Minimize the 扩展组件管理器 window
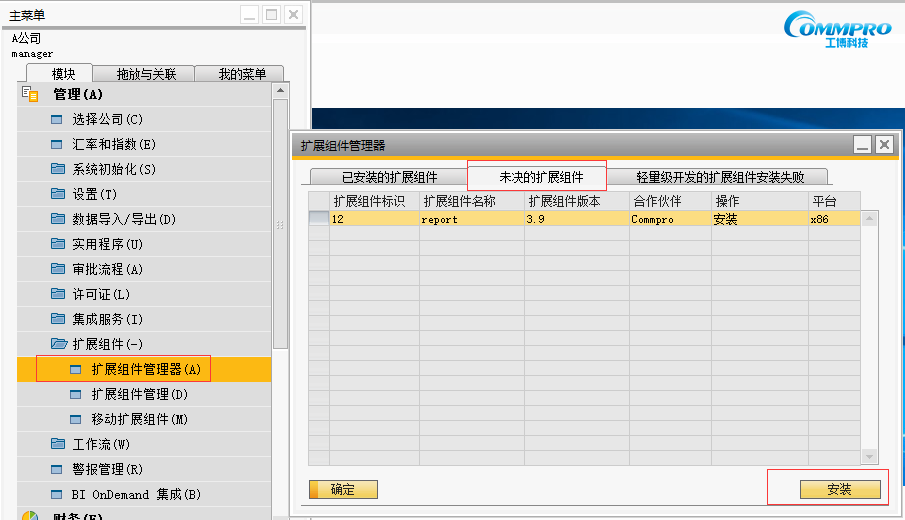 863,144
